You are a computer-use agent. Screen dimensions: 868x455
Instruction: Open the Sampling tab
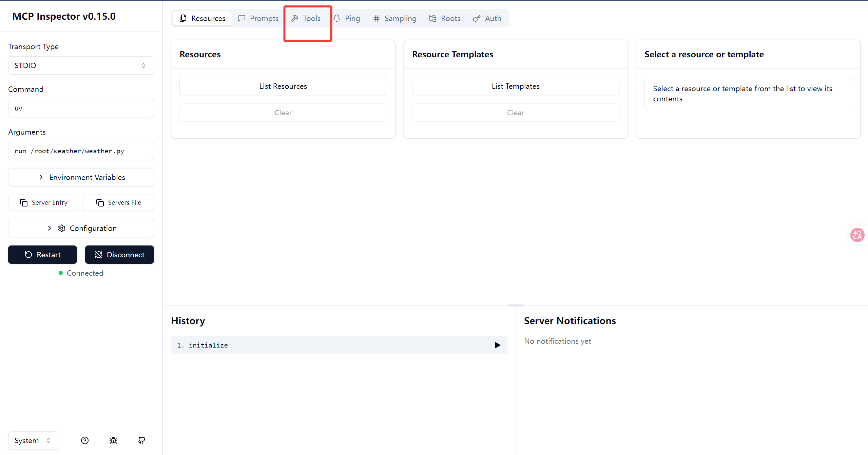coord(395,18)
